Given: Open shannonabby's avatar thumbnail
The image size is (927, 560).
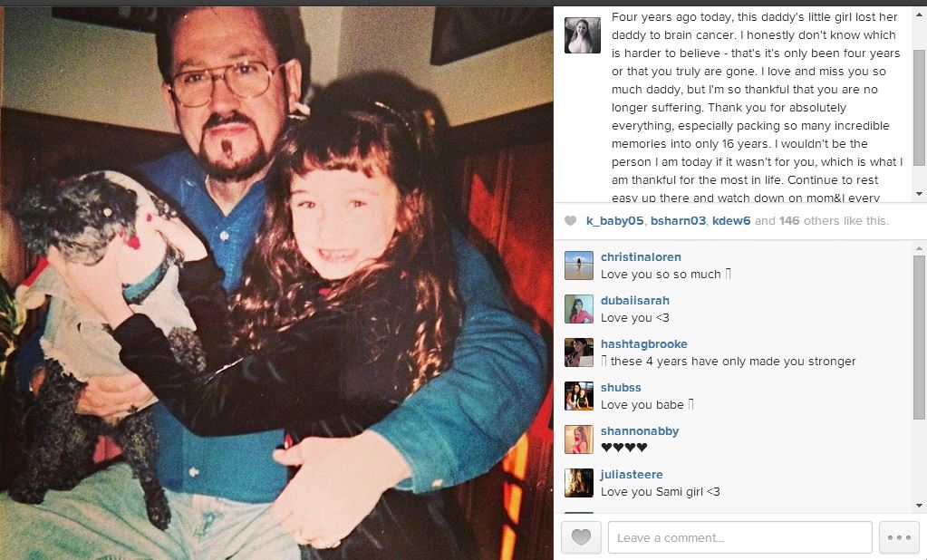Looking at the screenshot, I should coord(579,439).
